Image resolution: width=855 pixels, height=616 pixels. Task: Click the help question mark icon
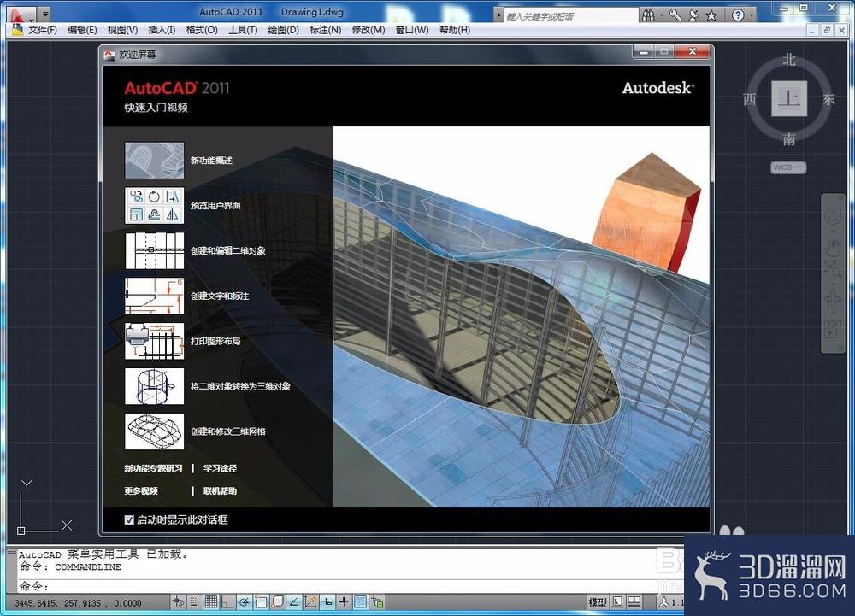738,15
